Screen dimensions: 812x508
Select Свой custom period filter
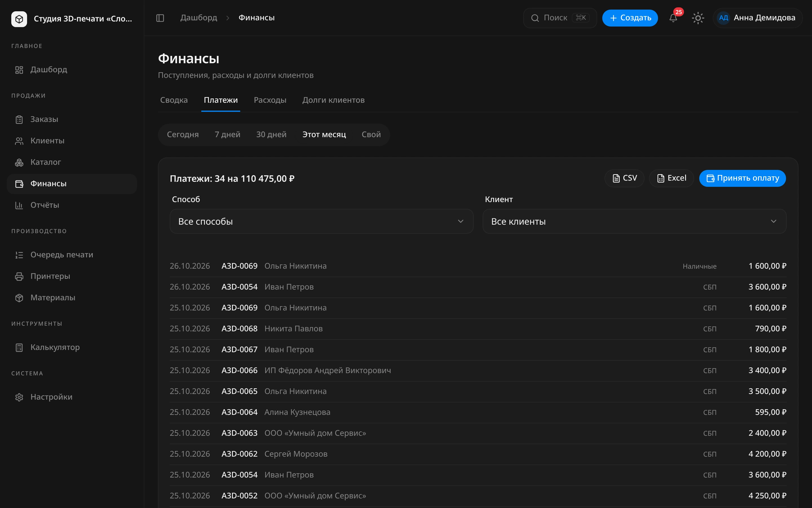pos(371,134)
